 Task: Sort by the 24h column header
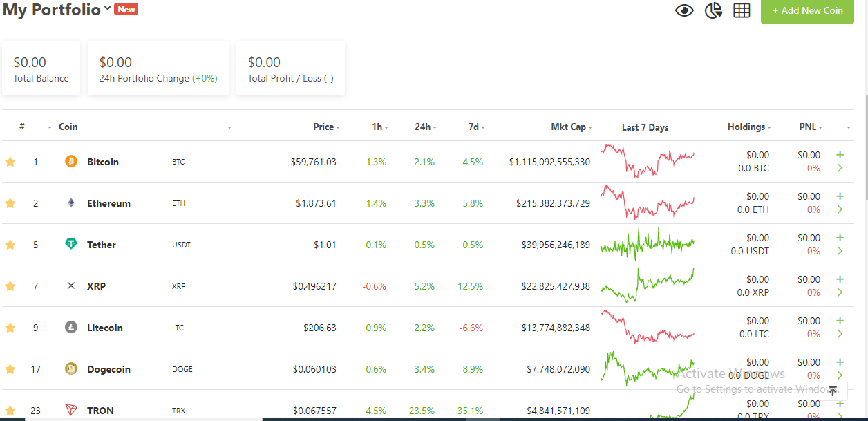[x=423, y=127]
